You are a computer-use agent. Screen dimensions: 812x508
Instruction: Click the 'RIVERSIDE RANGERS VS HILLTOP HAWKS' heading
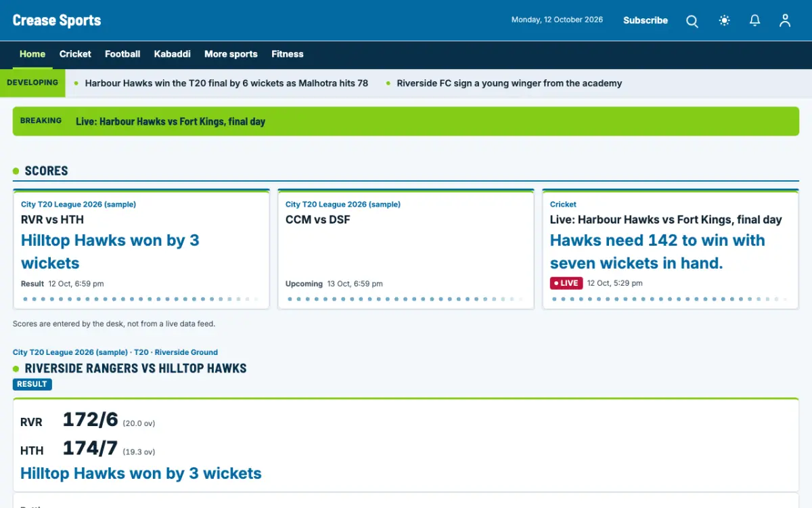click(x=136, y=368)
